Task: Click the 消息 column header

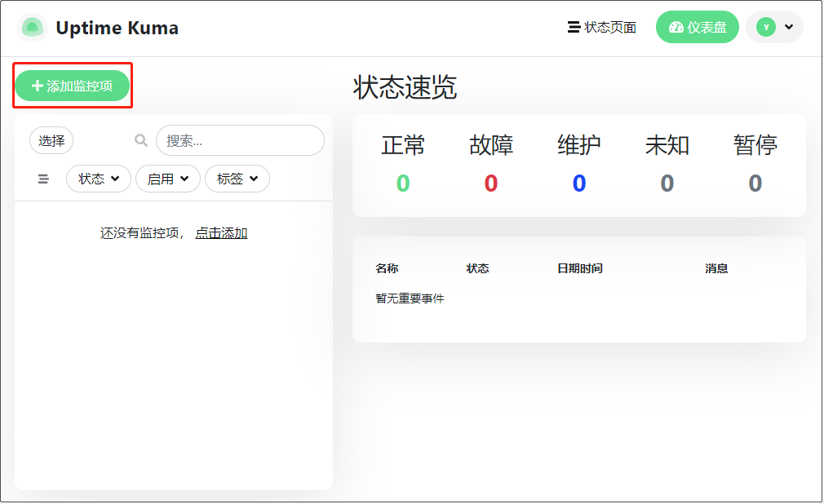Action: click(716, 268)
